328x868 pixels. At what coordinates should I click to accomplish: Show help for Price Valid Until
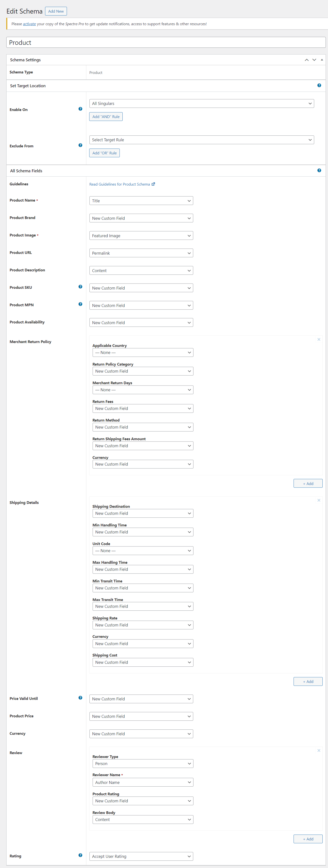[80, 698]
